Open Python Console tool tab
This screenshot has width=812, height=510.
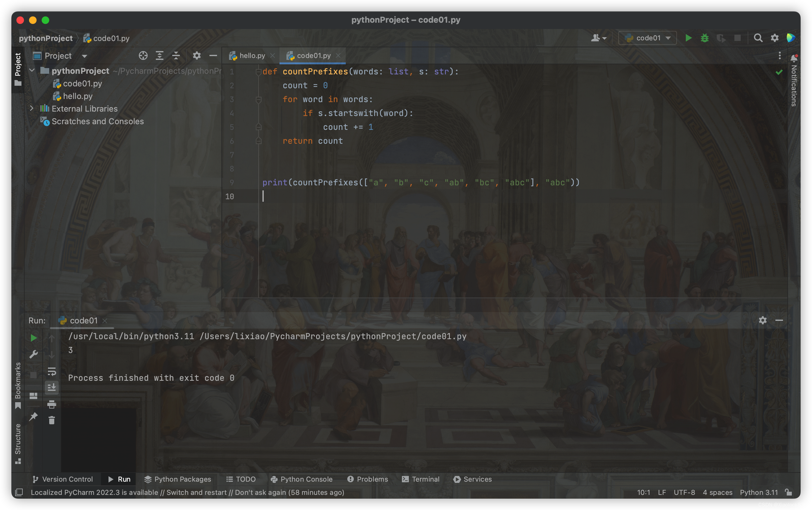(301, 479)
